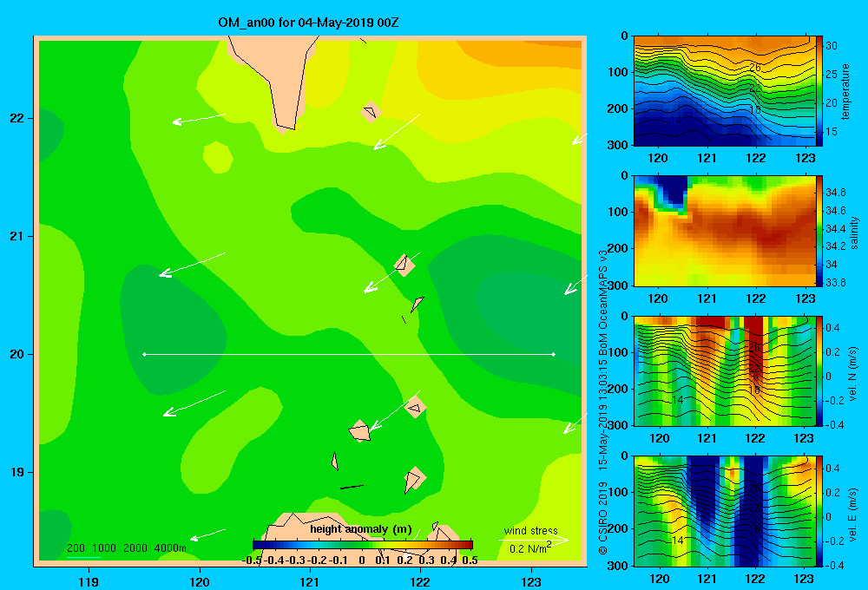The width and height of the screenshot is (868, 590).
Task: Click the height anomaly color bar
Action: click(363, 545)
